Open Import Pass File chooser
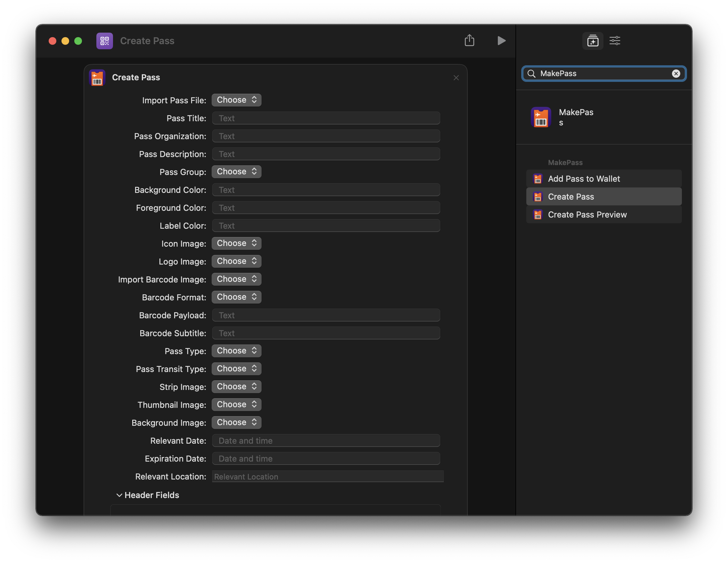Screen dimensions: 728x563 (236, 100)
